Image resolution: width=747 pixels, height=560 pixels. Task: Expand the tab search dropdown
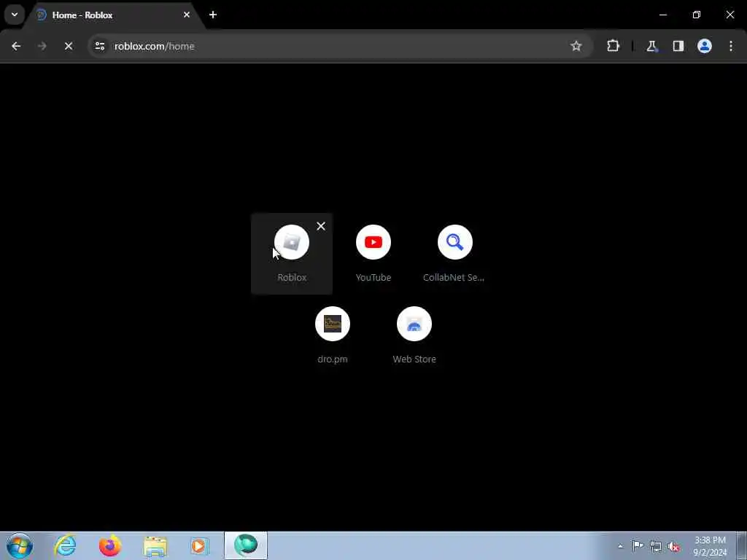coord(15,15)
